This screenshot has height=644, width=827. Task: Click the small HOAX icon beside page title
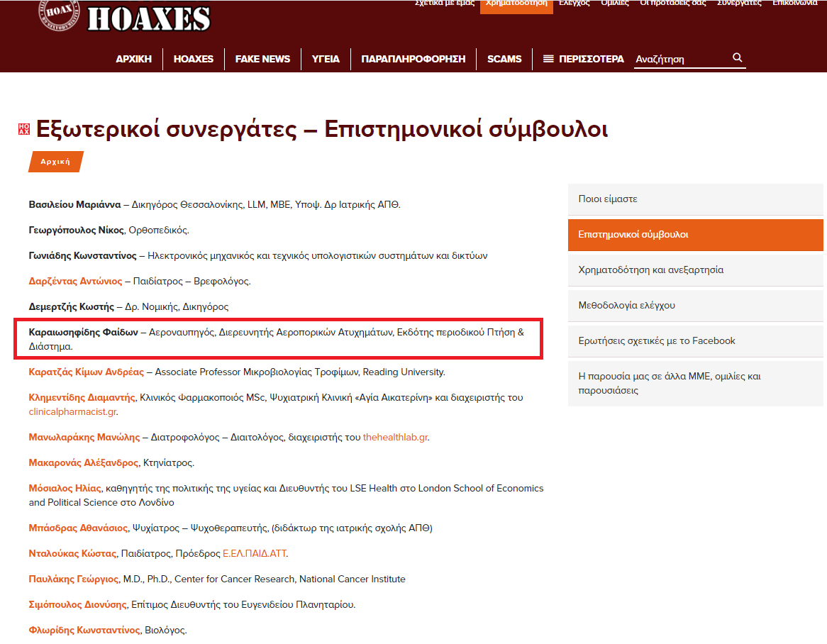pos(23,129)
